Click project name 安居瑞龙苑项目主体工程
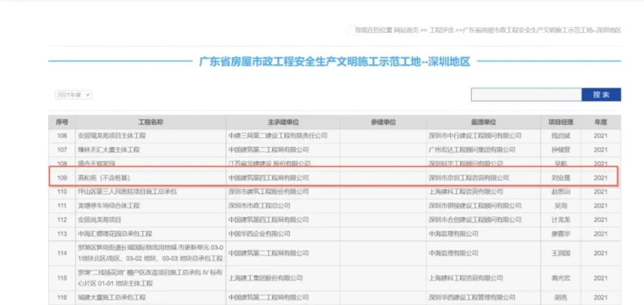 [x=112, y=135]
